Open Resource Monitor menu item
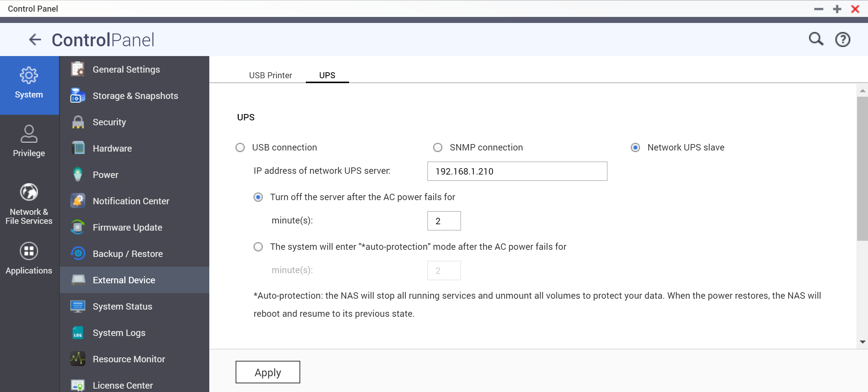The height and width of the screenshot is (392, 868). (x=135, y=359)
